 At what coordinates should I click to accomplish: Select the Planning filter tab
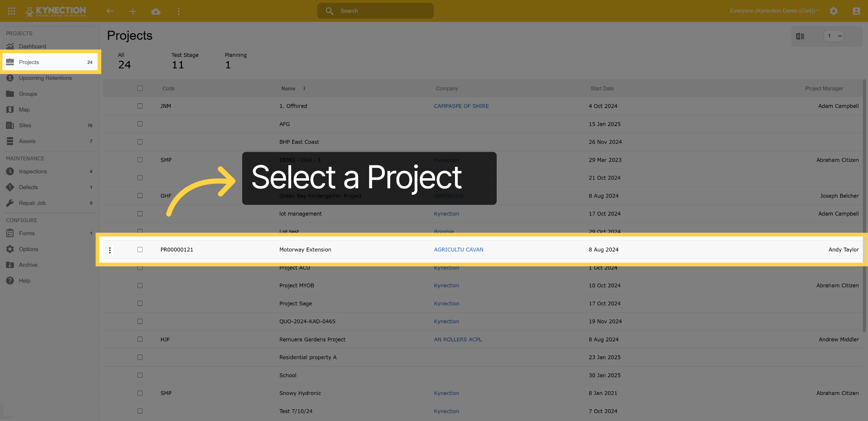coord(235,61)
